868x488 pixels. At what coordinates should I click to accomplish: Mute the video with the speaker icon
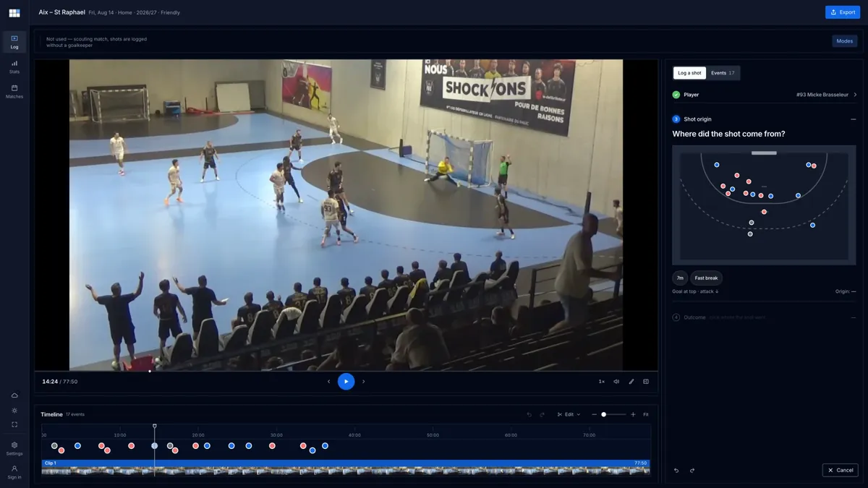616,382
